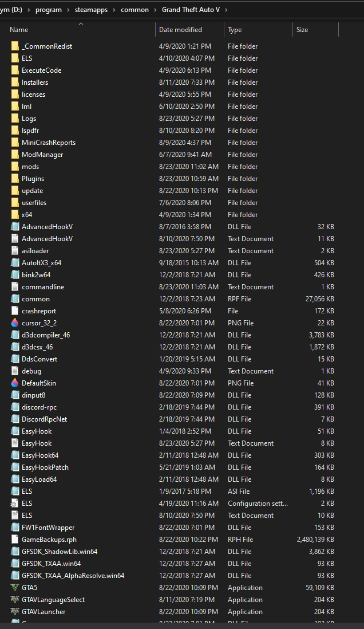Viewport: 364px width, 629px height.
Task: Click the x64 folder icon
Action: [x=15, y=215]
